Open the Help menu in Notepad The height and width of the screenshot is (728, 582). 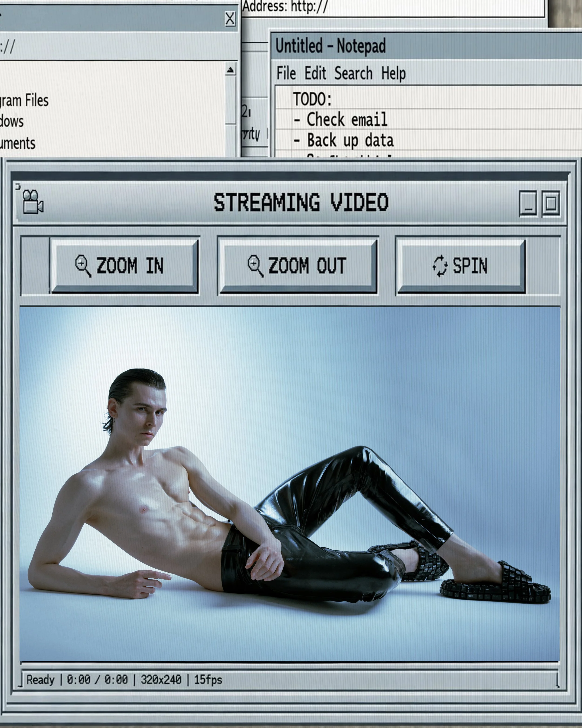coord(393,74)
